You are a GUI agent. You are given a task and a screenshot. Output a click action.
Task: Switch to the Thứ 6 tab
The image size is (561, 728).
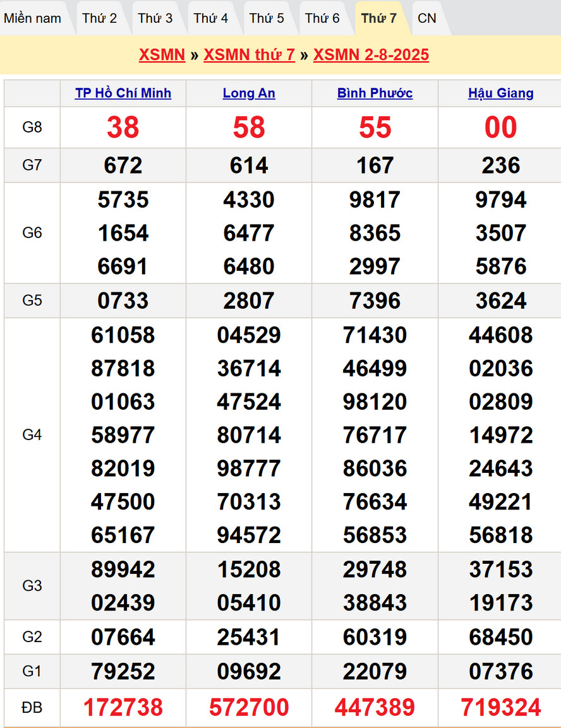pos(322,18)
